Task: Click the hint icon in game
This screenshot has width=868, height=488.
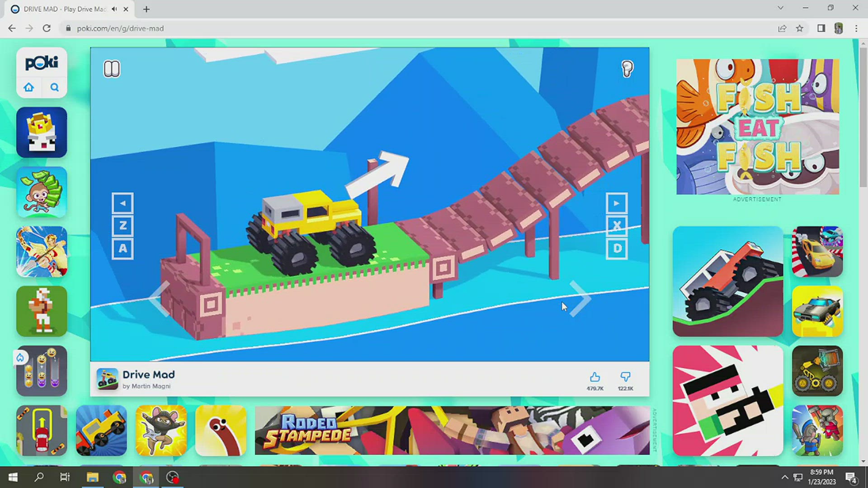Action: [x=627, y=69]
